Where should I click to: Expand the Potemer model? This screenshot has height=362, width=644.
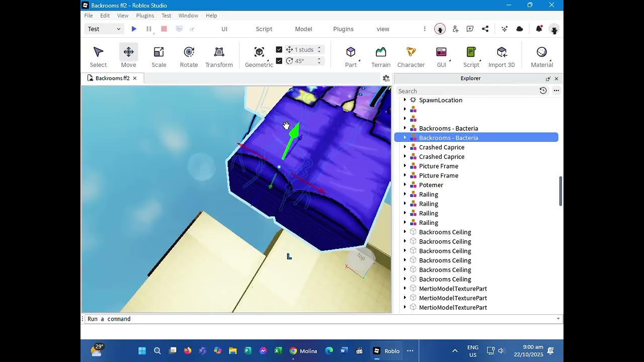click(405, 185)
